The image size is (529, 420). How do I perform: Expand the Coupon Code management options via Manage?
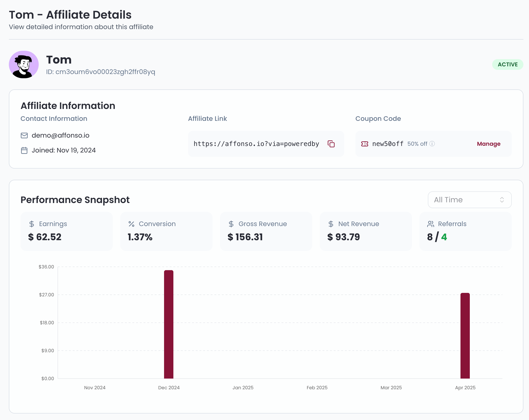(488, 144)
